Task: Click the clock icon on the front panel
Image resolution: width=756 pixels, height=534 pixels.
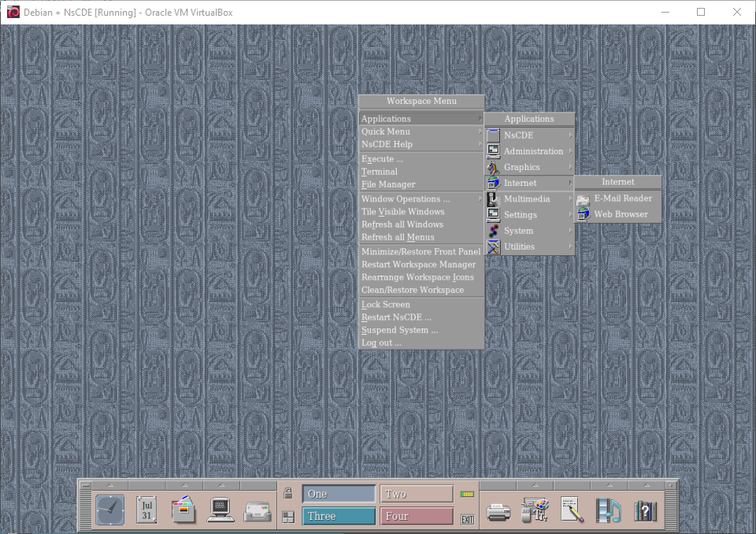Action: 109,510
